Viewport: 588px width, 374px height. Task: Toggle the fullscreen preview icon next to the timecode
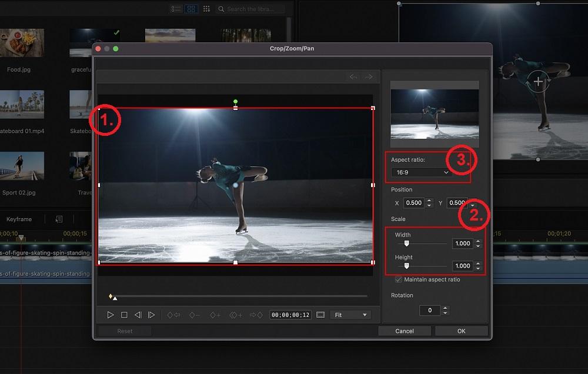[x=320, y=315]
